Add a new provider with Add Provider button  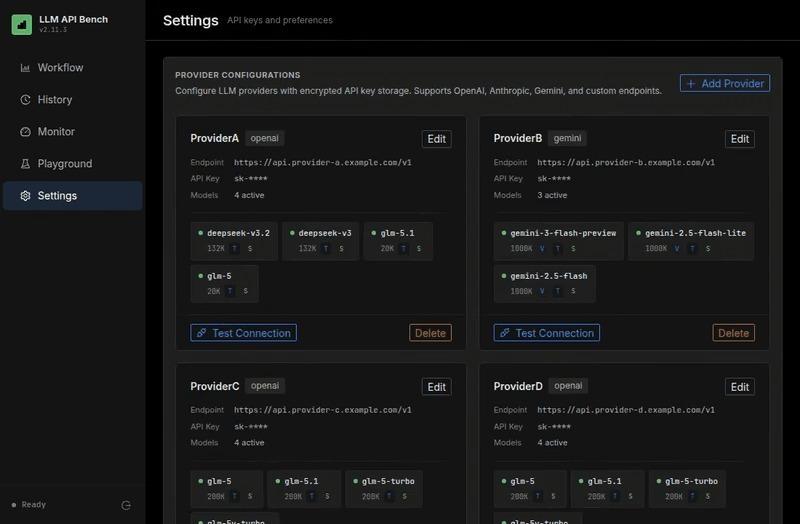[x=724, y=83]
